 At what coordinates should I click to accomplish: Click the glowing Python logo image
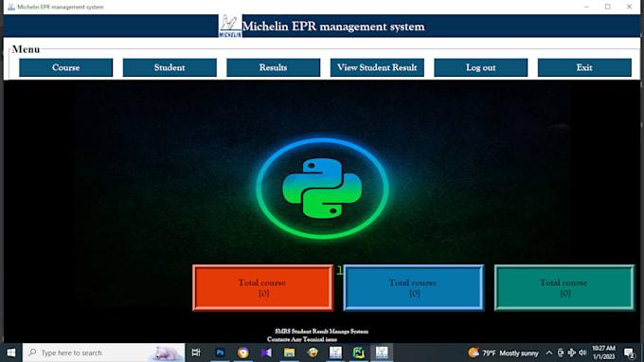tap(322, 189)
